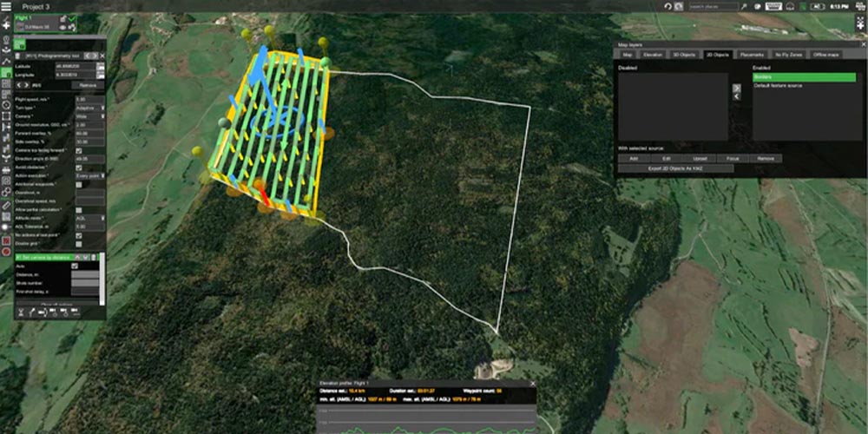Toggle Flight 1 visibility eye icon

(62, 27)
